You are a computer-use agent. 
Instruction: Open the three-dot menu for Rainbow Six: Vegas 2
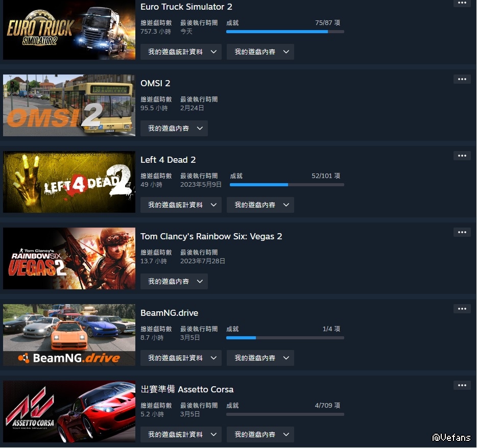pyautogui.click(x=462, y=233)
